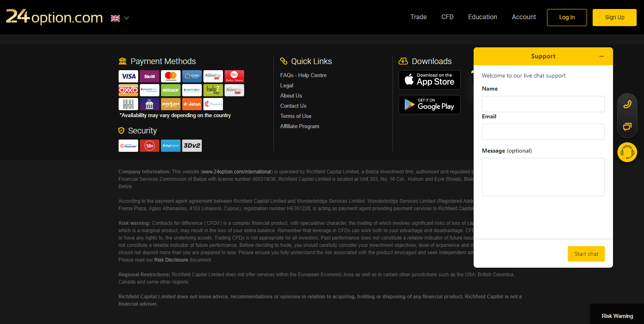The image size is (644, 324).
Task: Select the AstroPay Direct payment icon
Action: pos(234,90)
